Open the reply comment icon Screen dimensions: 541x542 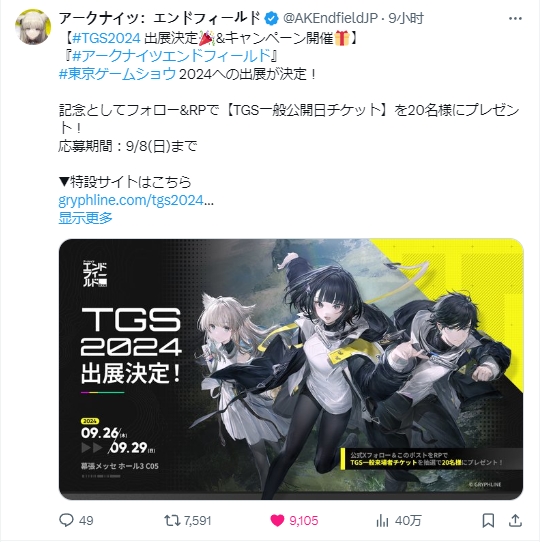point(66,520)
